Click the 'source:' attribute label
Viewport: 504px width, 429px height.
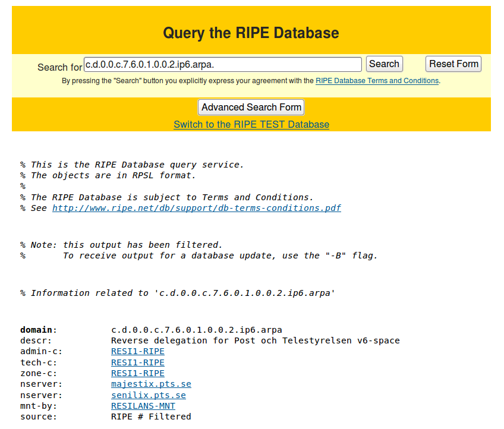point(38,417)
